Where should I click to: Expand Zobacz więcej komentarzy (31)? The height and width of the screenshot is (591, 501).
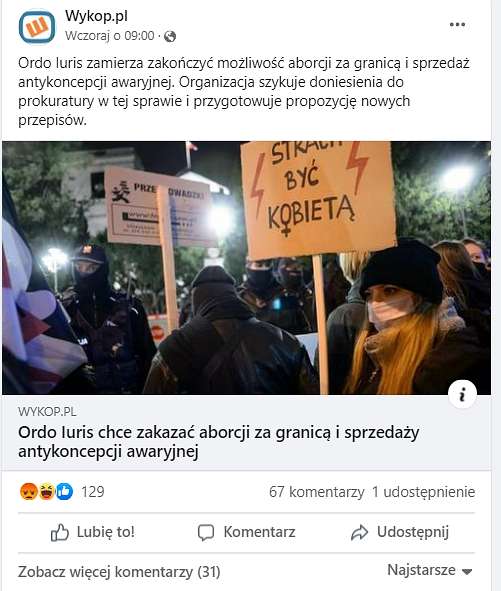tap(119, 572)
